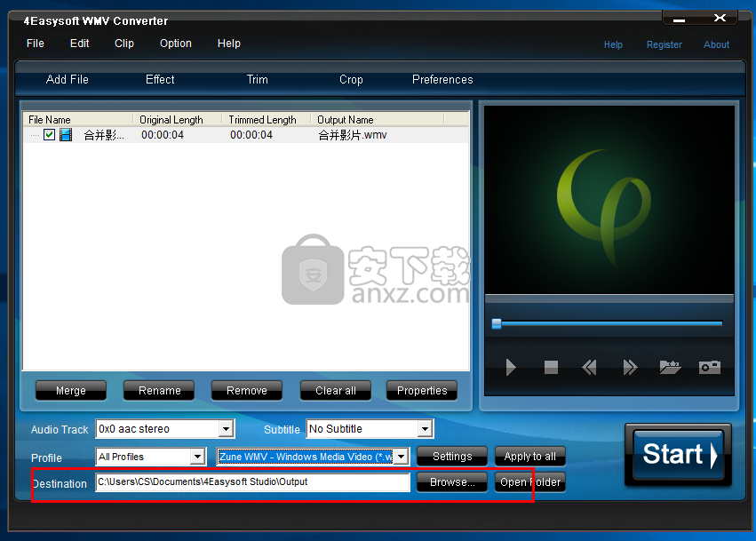Click Open Folder button
Viewport: 756px width, 541px height.
click(529, 482)
